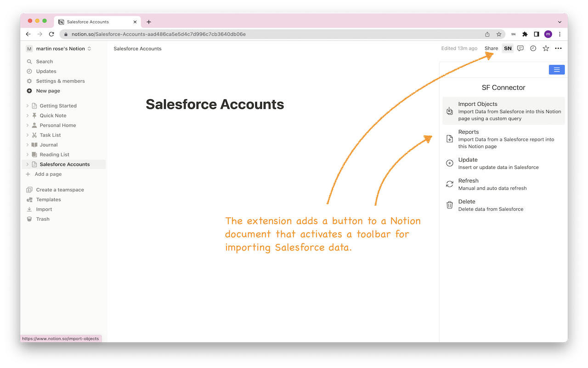Image resolution: width=588 pixels, height=368 pixels.
Task: Expand the Salesforce Accounts page in sidebar
Action: point(28,164)
